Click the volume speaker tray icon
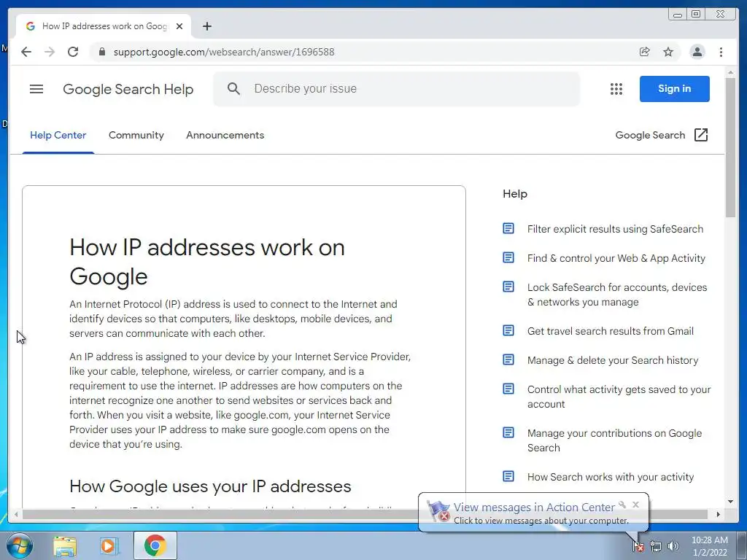Image resolution: width=747 pixels, height=560 pixels. (x=673, y=546)
